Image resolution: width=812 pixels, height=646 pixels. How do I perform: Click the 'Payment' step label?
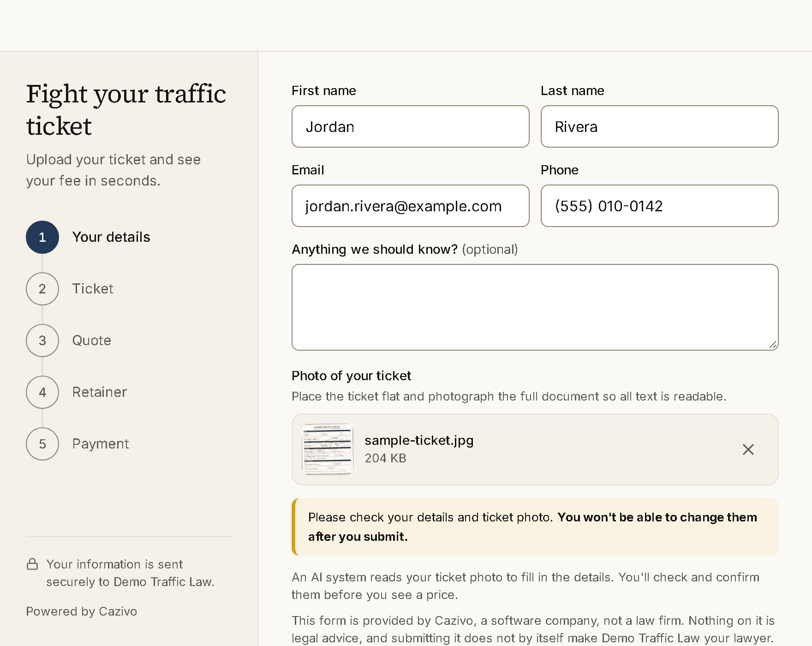coord(101,444)
